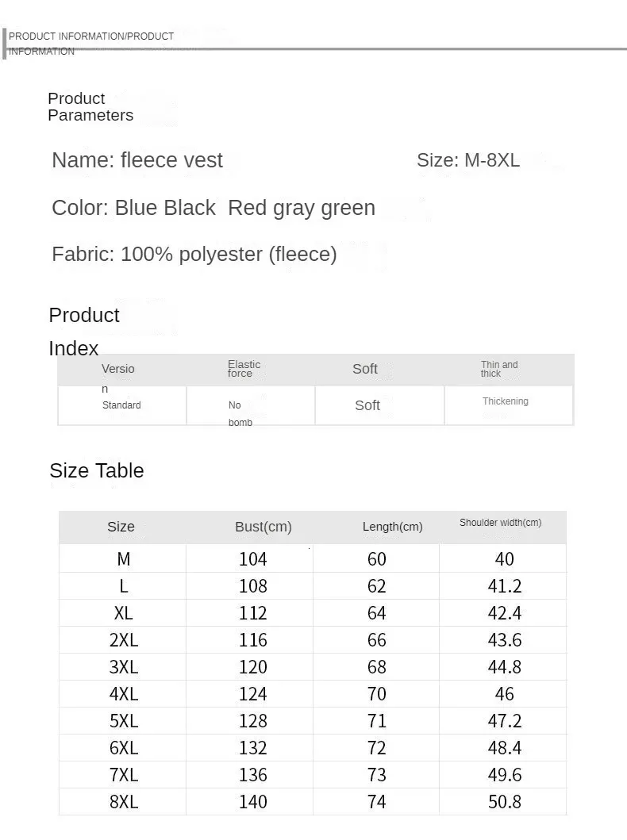Click the Product Parameters heading
The height and width of the screenshot is (840, 627).
tap(90, 107)
